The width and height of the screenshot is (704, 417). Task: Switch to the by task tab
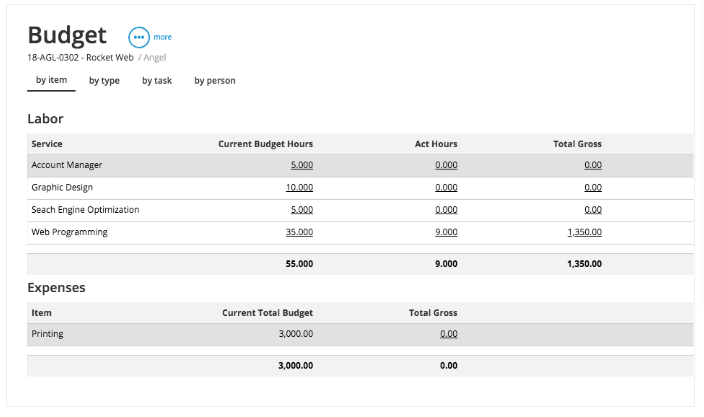(157, 81)
